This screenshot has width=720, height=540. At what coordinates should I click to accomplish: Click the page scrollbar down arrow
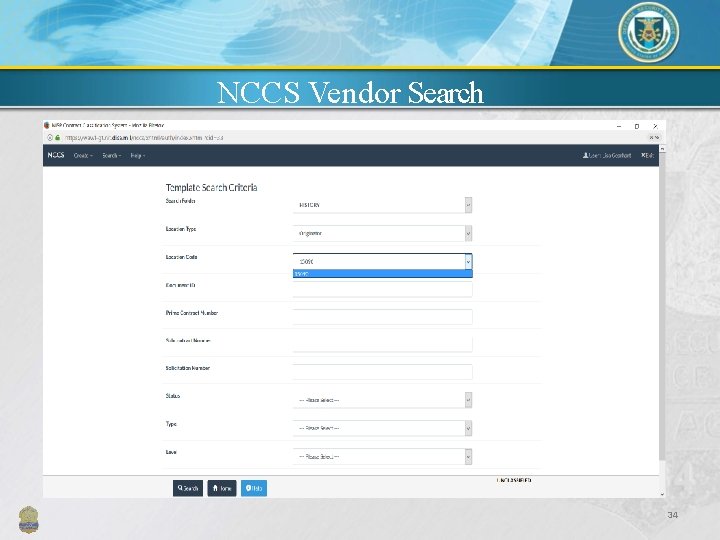662,494
